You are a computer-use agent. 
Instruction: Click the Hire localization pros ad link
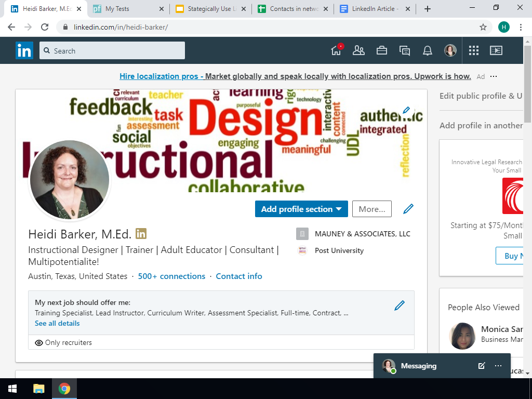[x=295, y=76]
